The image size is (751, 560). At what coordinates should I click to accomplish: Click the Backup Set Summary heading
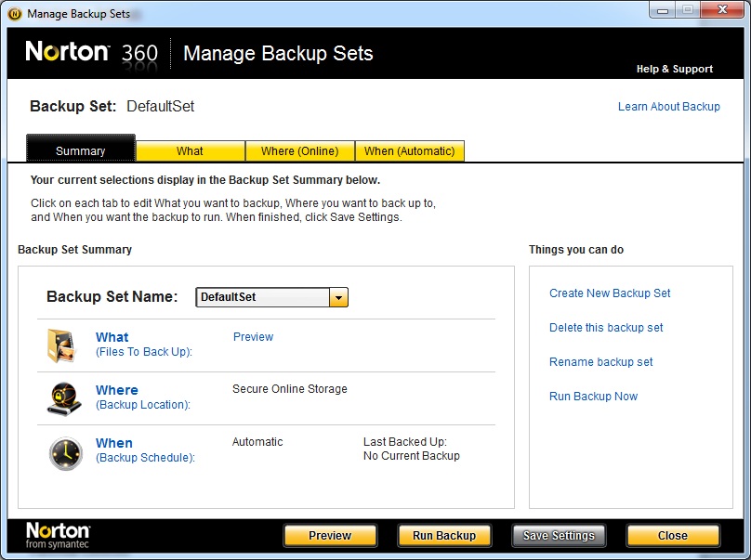pos(74,250)
